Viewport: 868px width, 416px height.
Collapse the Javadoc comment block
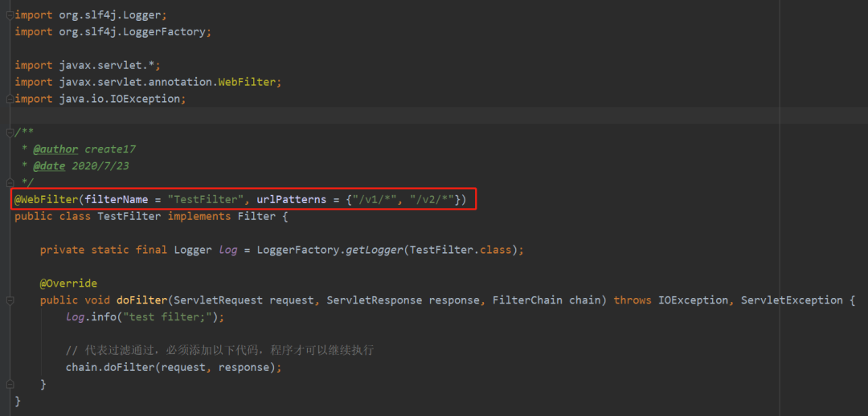pos(10,133)
